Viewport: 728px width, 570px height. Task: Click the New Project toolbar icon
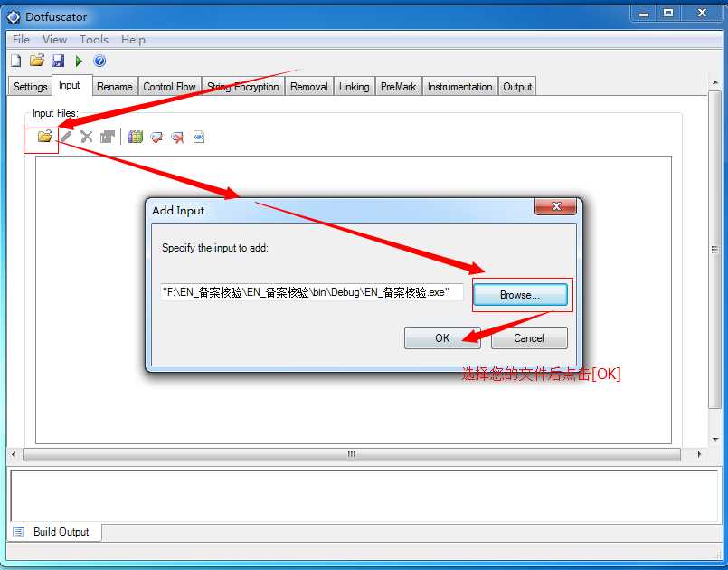tap(16, 61)
